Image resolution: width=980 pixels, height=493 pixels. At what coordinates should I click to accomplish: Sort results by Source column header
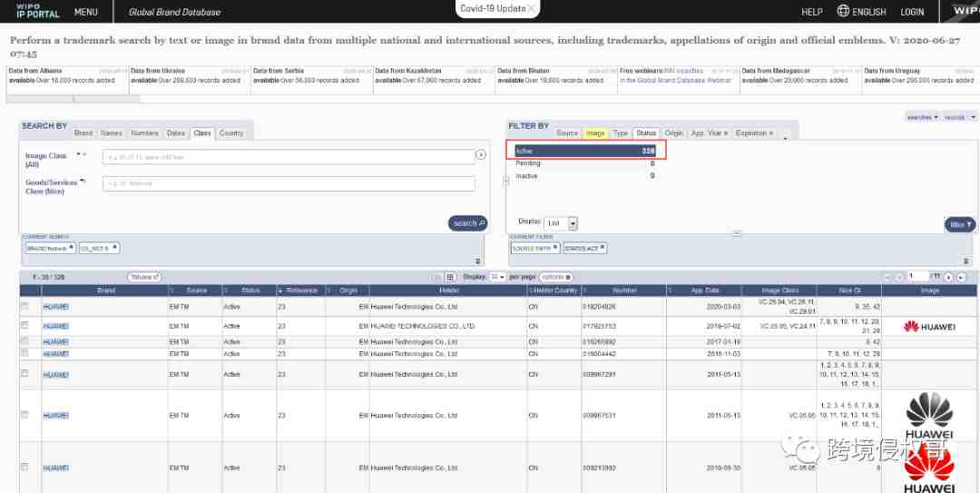pyautogui.click(x=196, y=291)
